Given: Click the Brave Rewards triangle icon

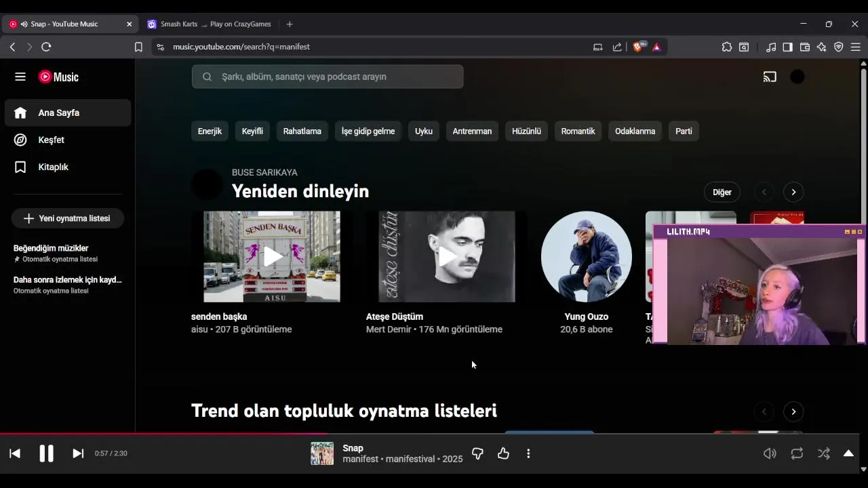Looking at the screenshot, I should pos(656,47).
